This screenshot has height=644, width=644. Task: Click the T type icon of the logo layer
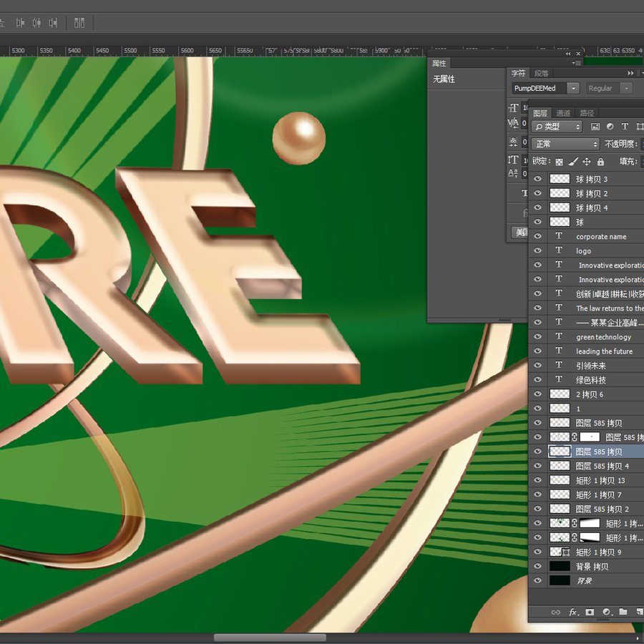tap(559, 250)
